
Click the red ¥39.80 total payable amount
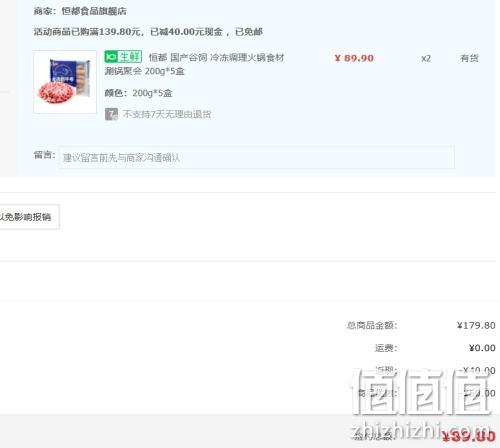(469, 436)
